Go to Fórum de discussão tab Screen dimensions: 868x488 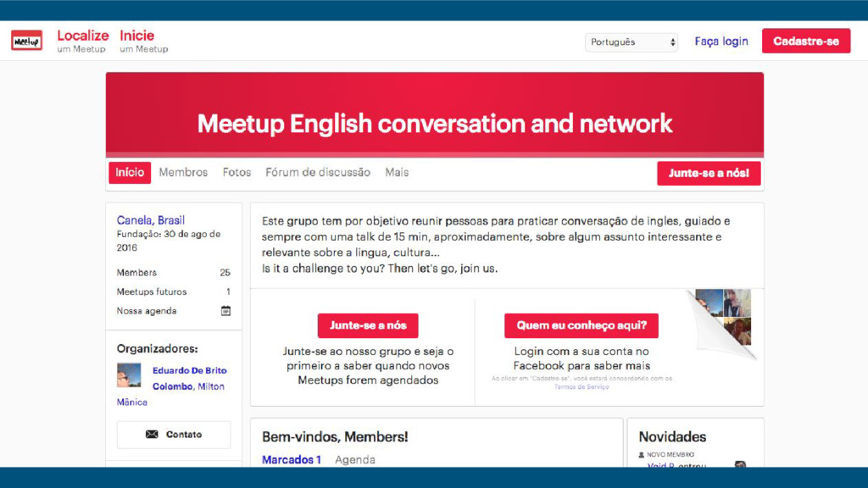(318, 173)
